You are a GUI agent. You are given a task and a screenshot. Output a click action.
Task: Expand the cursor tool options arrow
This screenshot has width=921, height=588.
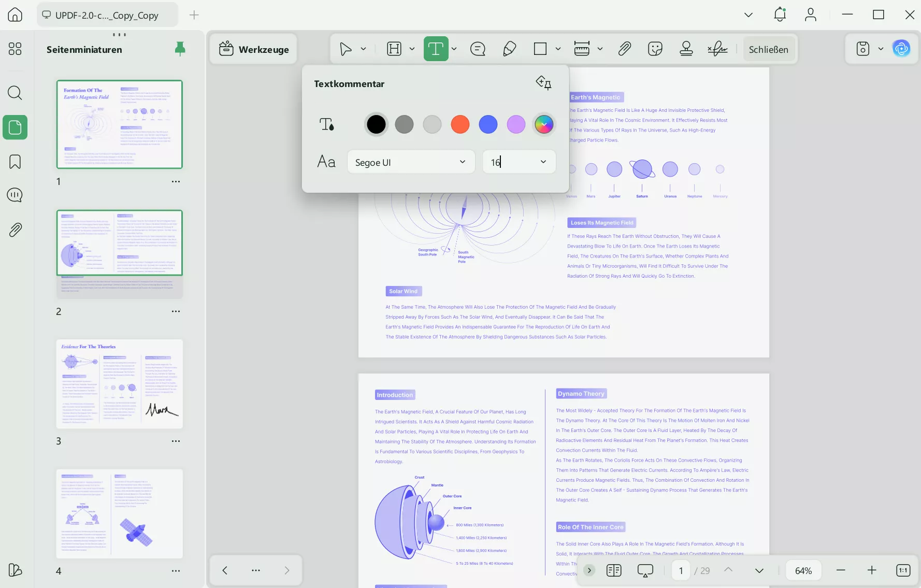coord(364,49)
